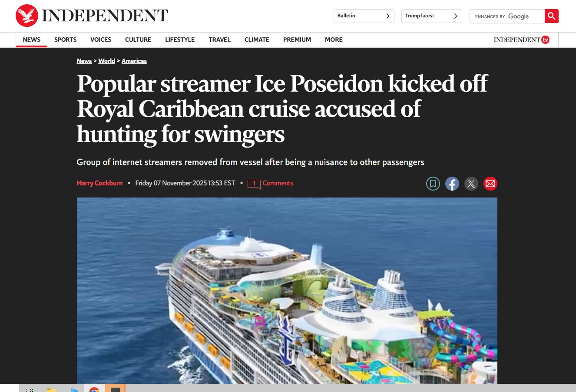Open author Harry Cockburn's page
Screen dimensions: 576x392
[100, 183]
